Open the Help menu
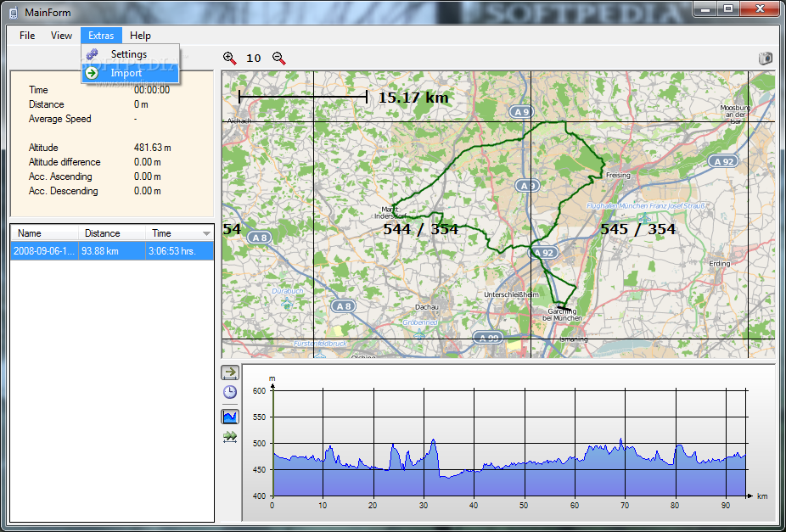The width and height of the screenshot is (786, 532). pyautogui.click(x=140, y=36)
